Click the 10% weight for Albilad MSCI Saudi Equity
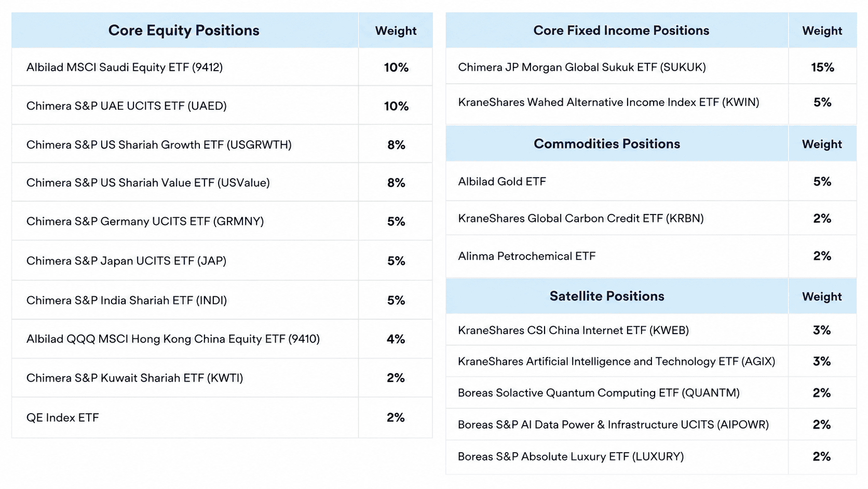 tap(396, 67)
